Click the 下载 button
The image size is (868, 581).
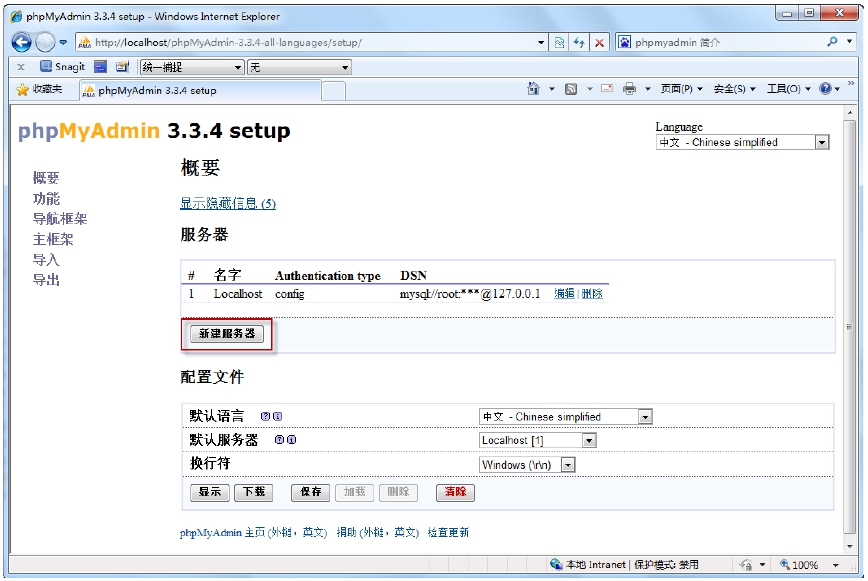point(254,492)
